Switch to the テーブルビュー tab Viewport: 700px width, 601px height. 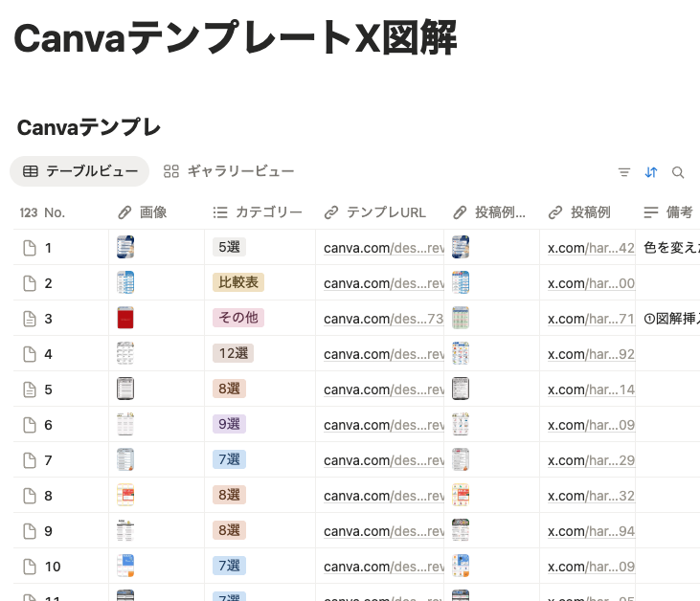tap(79, 171)
